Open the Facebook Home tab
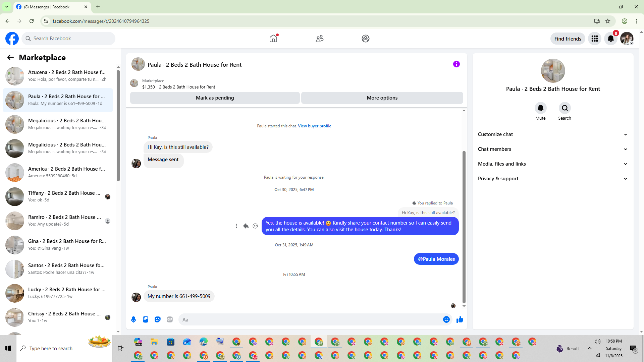The height and width of the screenshot is (362, 644). [x=273, y=39]
